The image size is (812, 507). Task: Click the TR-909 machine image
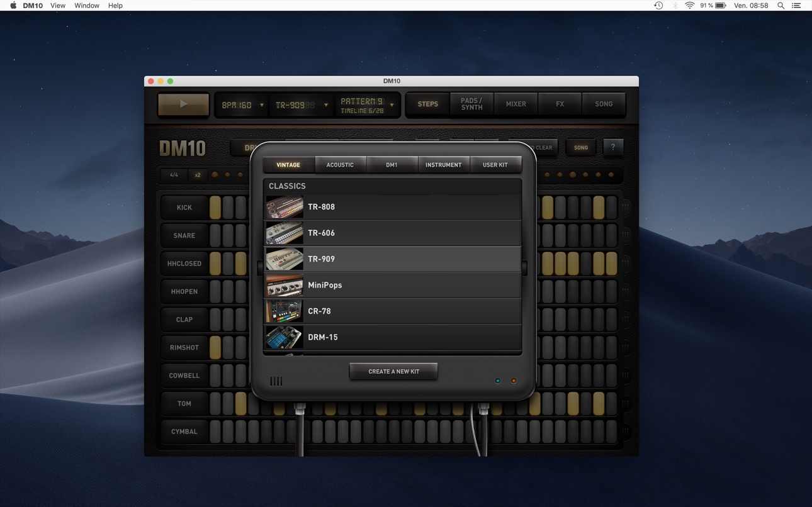(x=285, y=259)
